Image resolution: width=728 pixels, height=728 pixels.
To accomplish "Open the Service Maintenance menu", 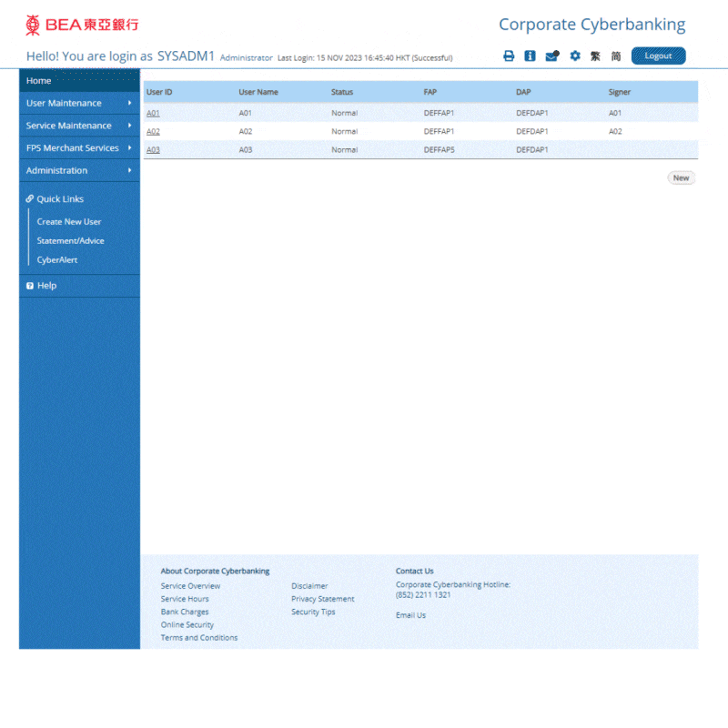I will tap(79, 126).
